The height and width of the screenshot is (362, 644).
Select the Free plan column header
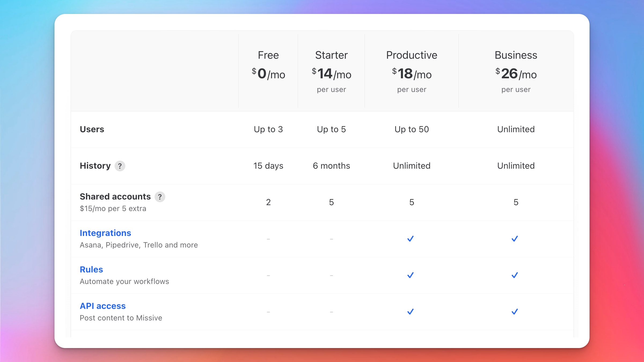click(x=268, y=55)
